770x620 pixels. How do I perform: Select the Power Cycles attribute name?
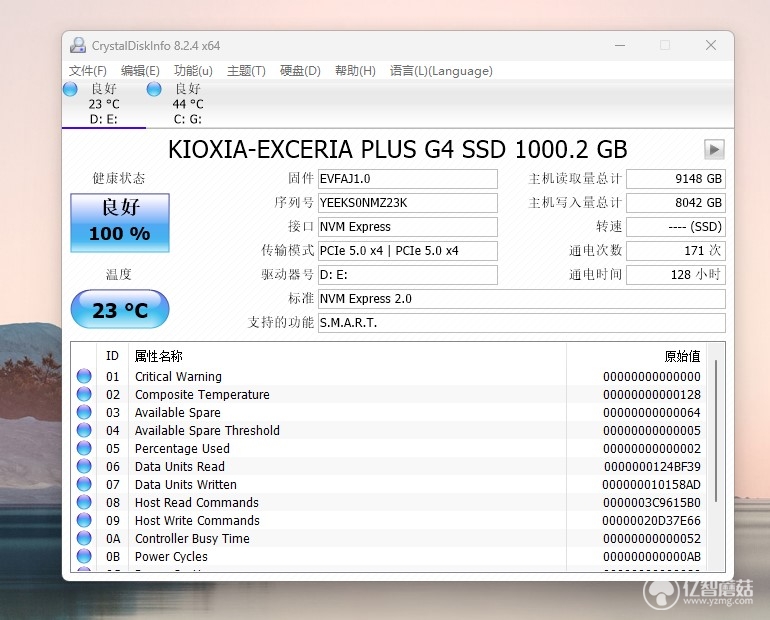click(171, 557)
